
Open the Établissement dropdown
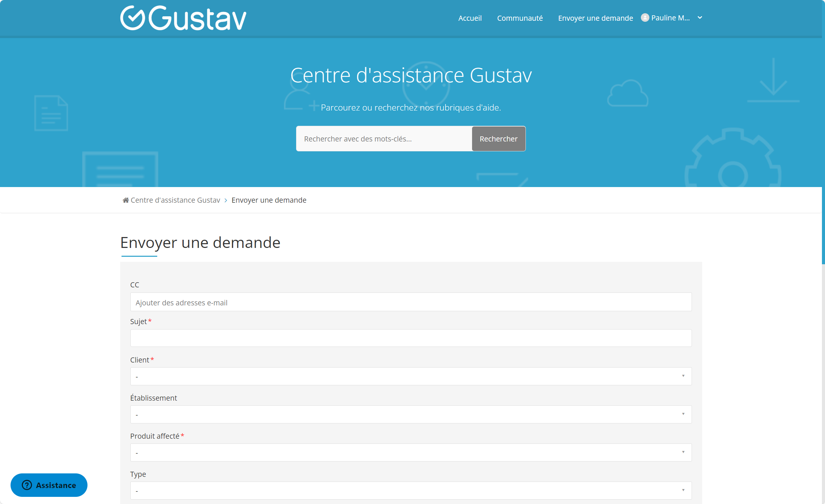click(x=410, y=414)
